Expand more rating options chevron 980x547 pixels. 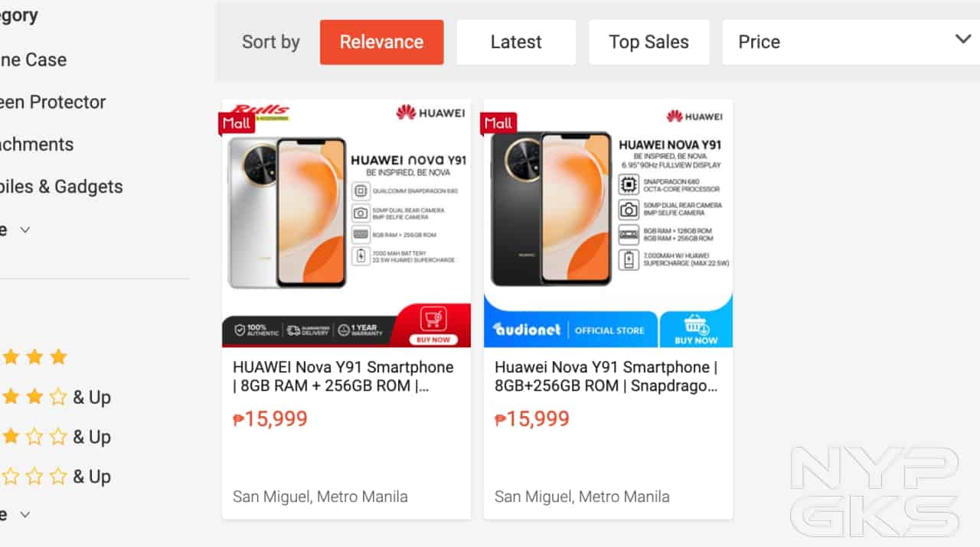coord(24,514)
